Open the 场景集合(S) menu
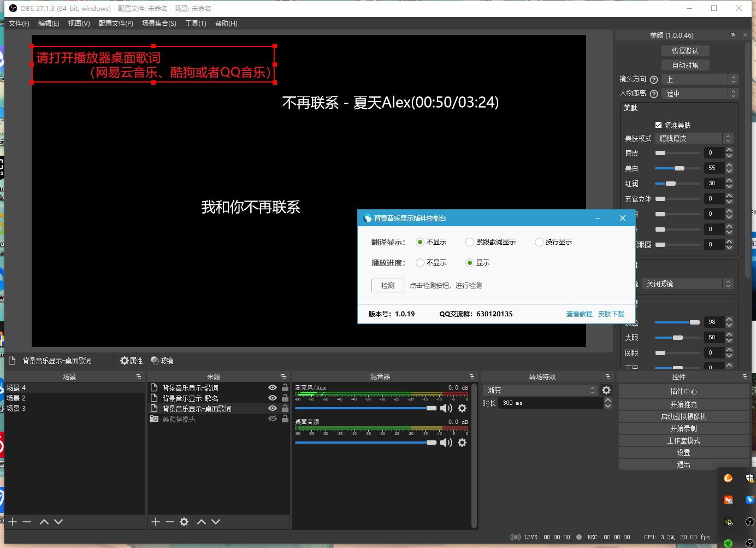This screenshot has height=548, width=756. (159, 23)
